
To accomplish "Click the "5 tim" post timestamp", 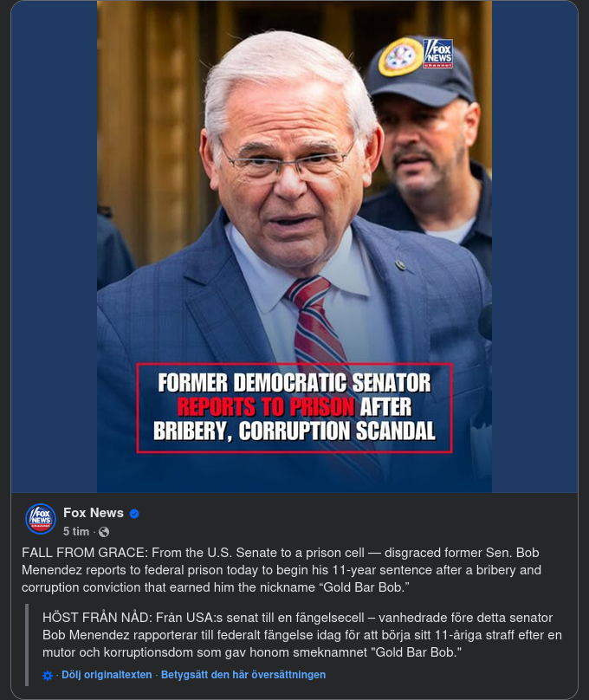I will point(76,531).
